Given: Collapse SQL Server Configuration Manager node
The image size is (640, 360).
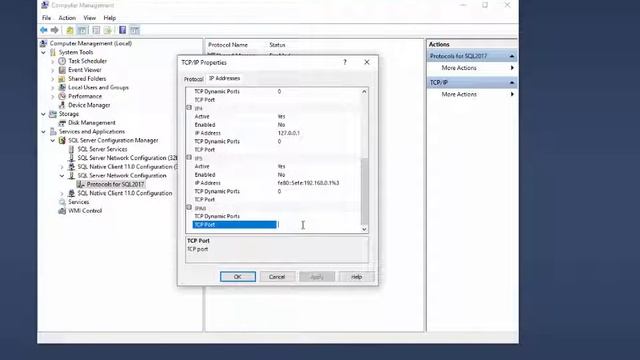Looking at the screenshot, I should pos(53,140).
